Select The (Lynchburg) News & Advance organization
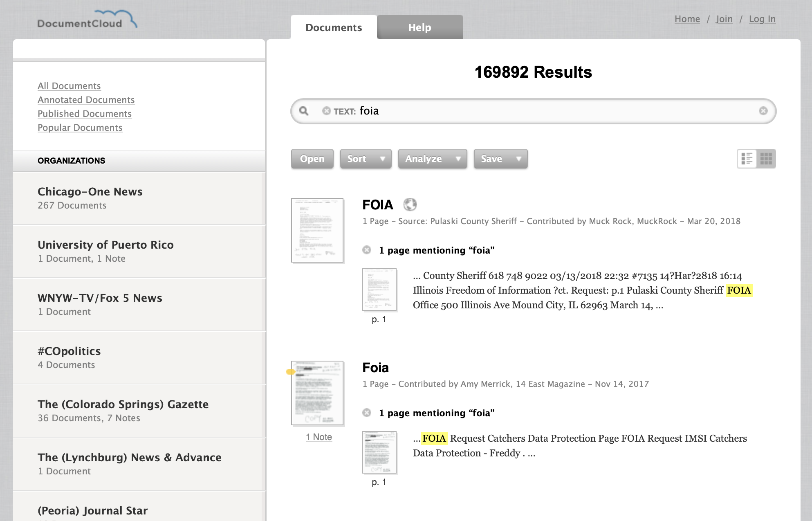This screenshot has width=812, height=521. (139, 464)
